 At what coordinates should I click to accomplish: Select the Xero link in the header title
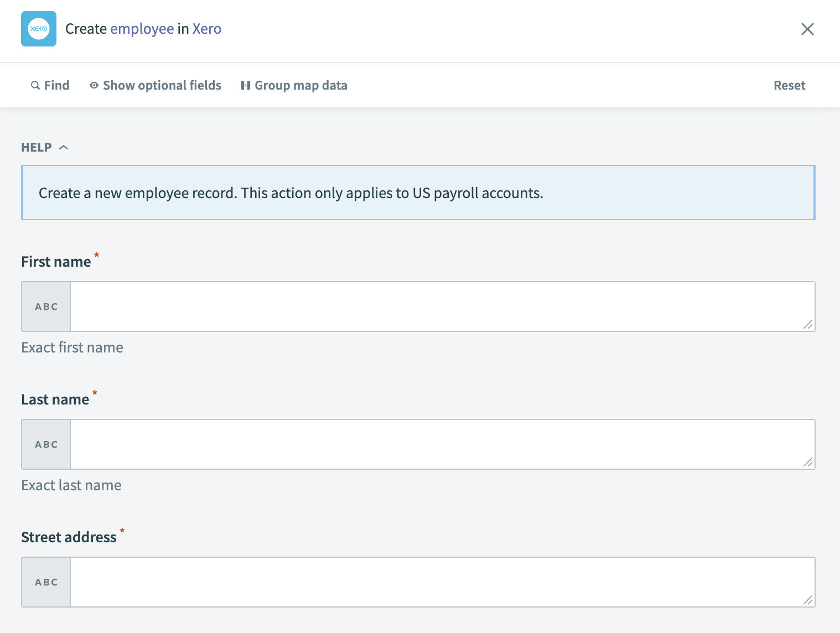[x=207, y=29]
